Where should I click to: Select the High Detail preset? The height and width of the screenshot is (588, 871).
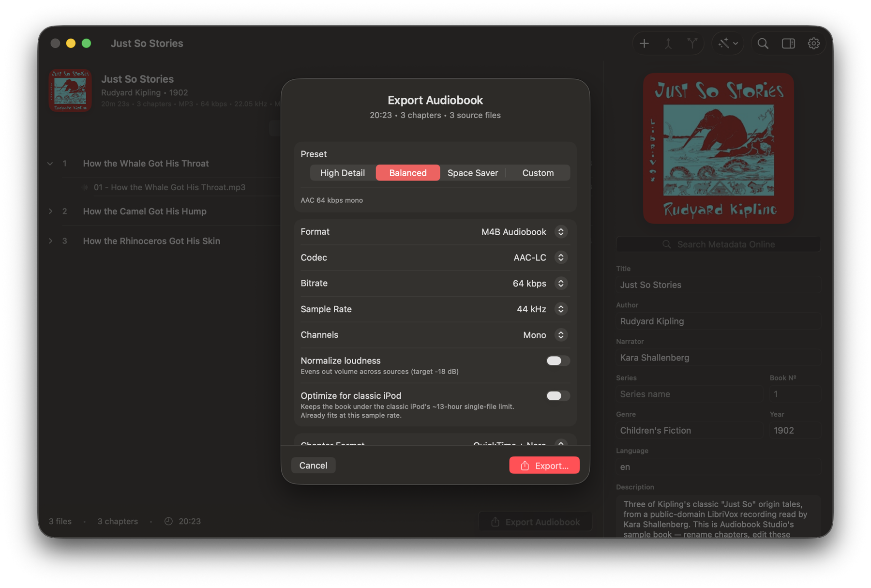(x=343, y=173)
